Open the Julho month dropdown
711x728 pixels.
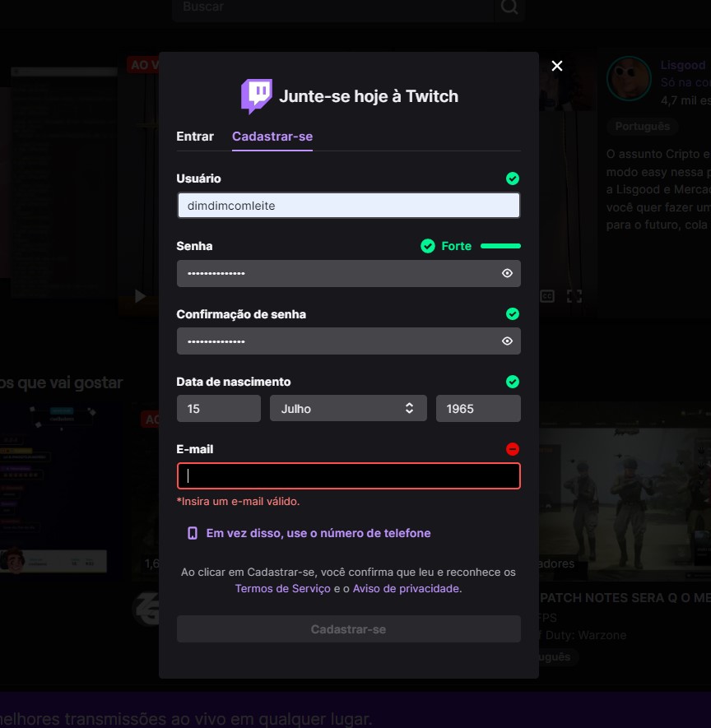coord(348,409)
